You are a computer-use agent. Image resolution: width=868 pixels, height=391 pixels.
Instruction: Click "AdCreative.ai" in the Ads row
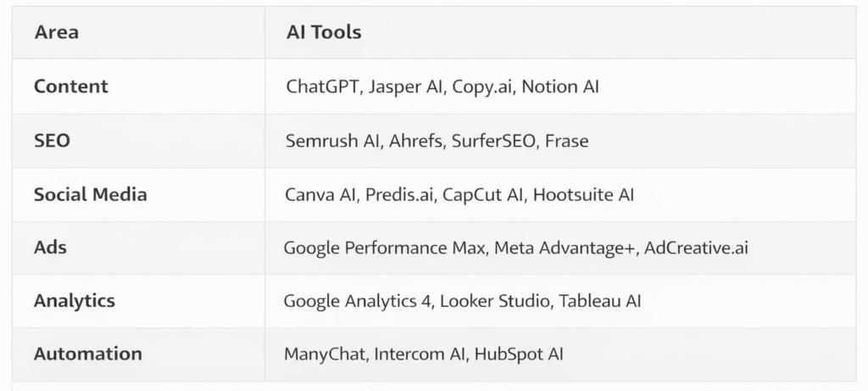click(696, 249)
